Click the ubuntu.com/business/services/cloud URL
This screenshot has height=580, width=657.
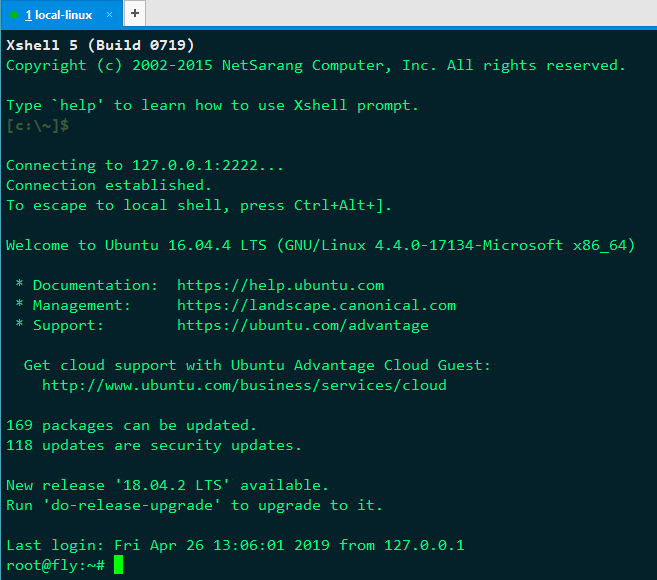click(244, 385)
